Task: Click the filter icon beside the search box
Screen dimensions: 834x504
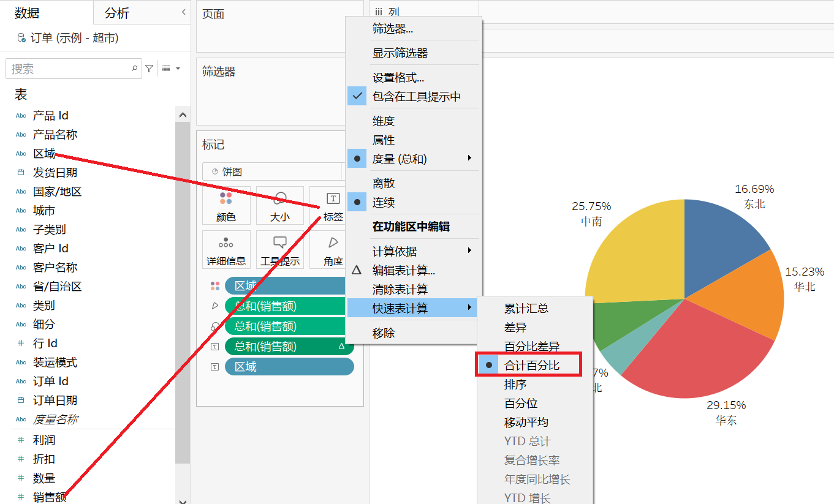Action: click(x=149, y=69)
